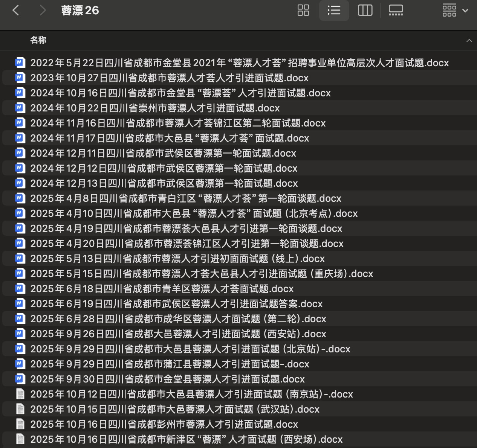This screenshot has width=477, height=448.
Task: Switch to column view
Action: (x=364, y=11)
